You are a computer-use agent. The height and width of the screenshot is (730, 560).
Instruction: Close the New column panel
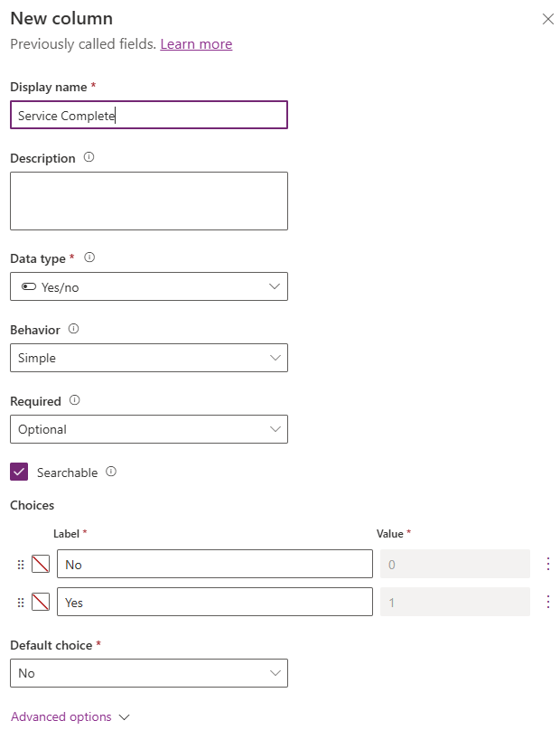click(x=547, y=18)
